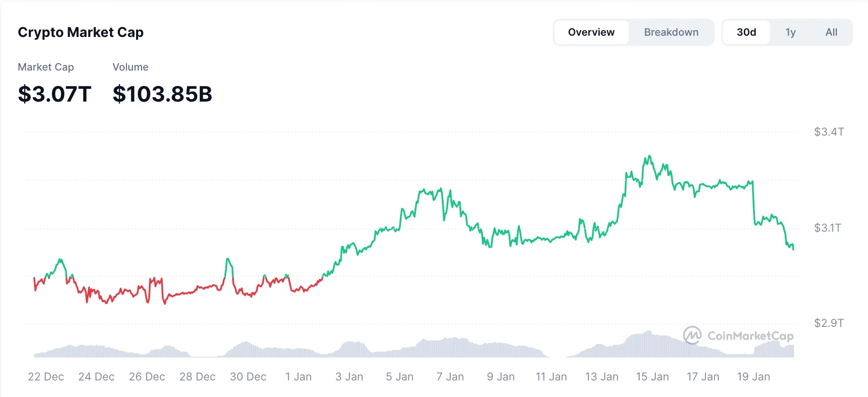
Task: Click the $2.9T axis label
Action: coord(828,323)
